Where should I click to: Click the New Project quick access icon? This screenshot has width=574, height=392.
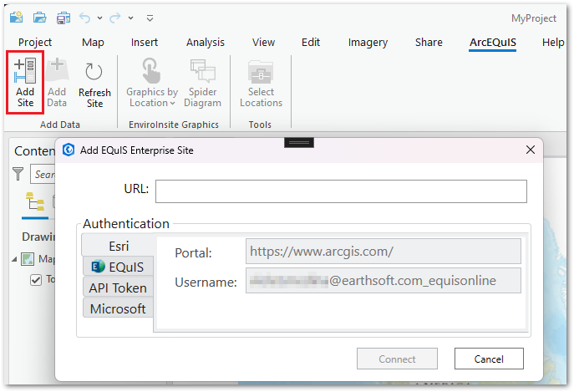pos(16,18)
